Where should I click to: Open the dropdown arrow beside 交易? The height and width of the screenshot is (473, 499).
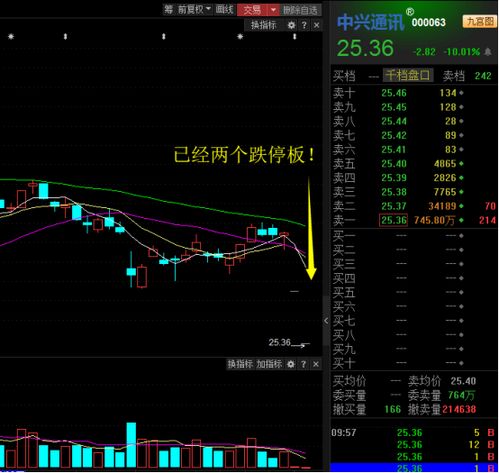click(x=273, y=10)
